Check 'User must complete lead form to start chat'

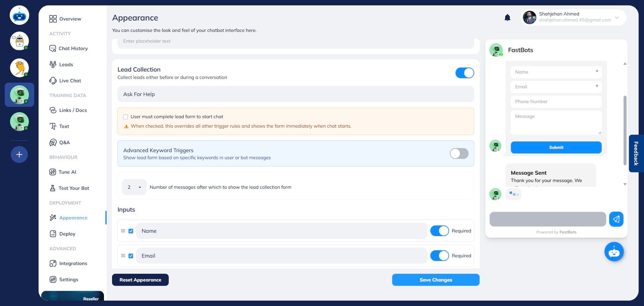pos(125,117)
